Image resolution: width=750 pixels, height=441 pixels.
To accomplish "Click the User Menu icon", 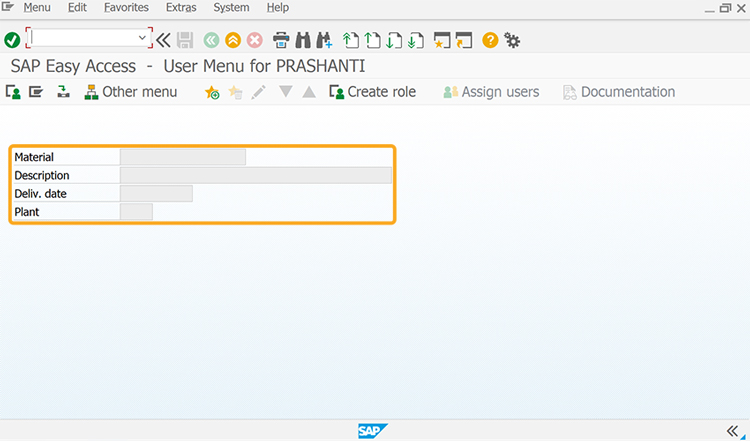I will coord(13,91).
